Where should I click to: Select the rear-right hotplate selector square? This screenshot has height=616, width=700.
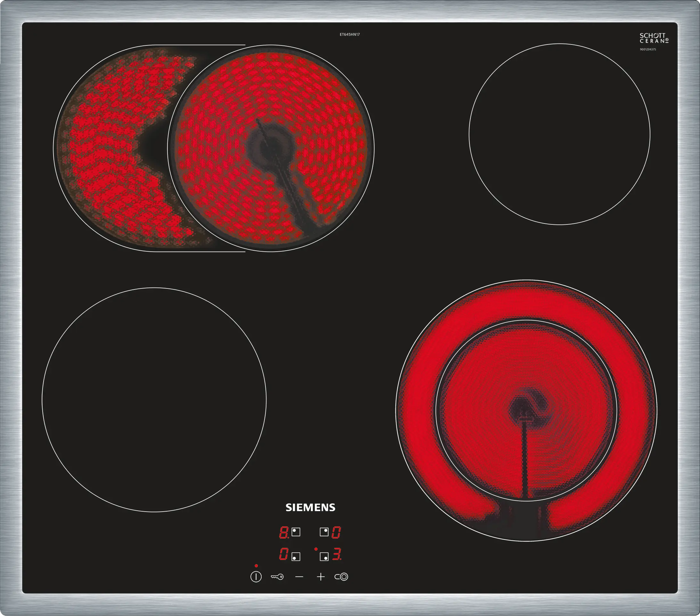(x=324, y=532)
